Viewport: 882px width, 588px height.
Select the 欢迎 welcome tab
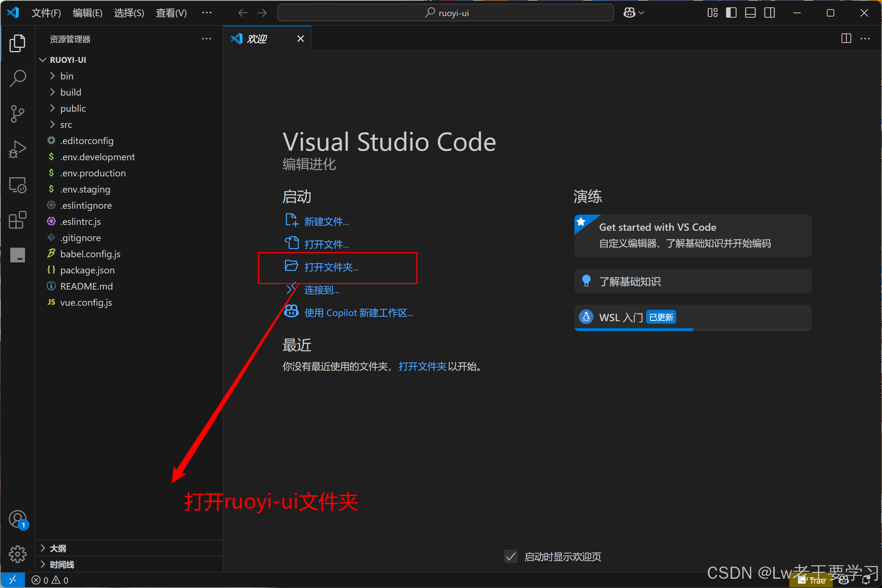[x=257, y=39]
